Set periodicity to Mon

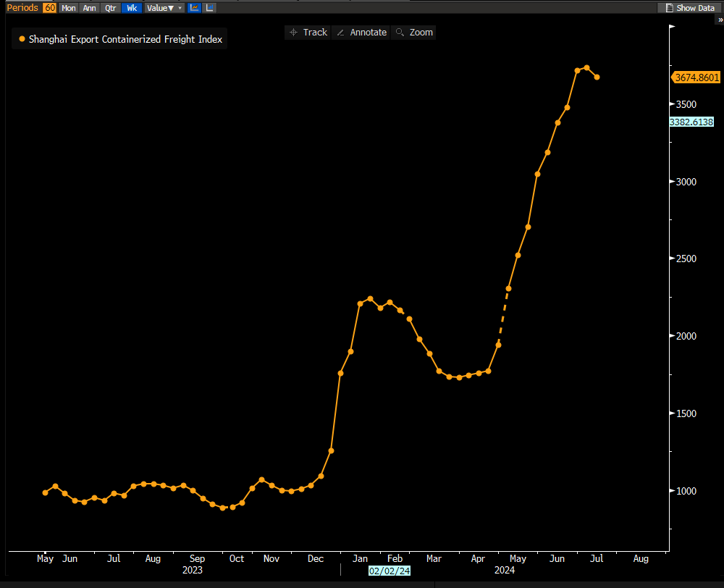(69, 8)
